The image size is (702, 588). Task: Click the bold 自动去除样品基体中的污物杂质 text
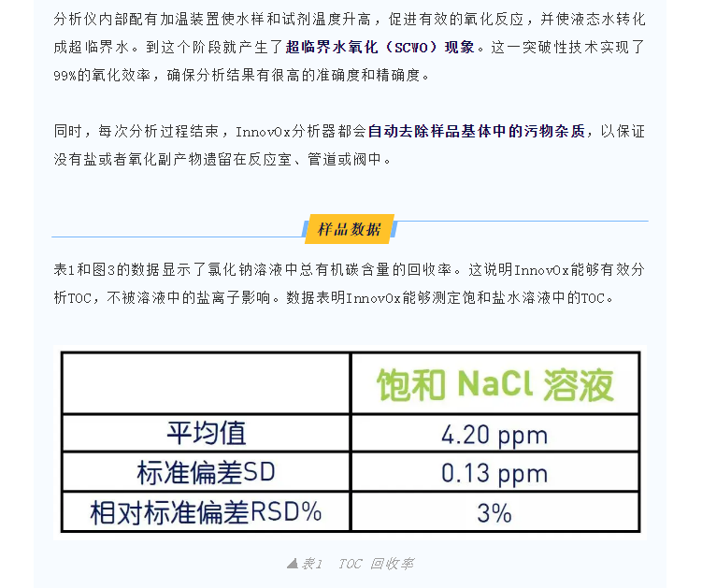coord(477,131)
